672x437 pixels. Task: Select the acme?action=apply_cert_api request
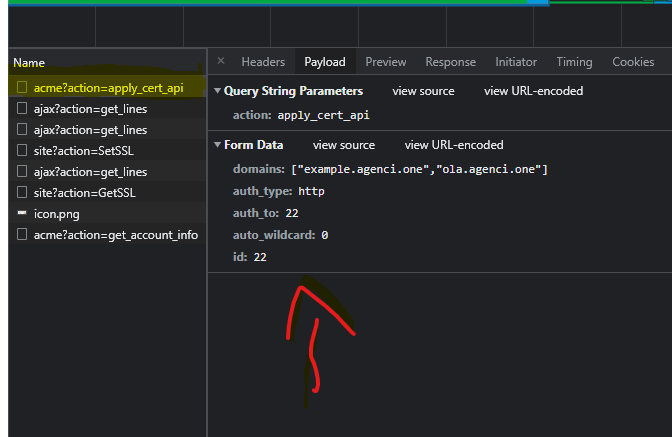pyautogui.click(x=108, y=88)
